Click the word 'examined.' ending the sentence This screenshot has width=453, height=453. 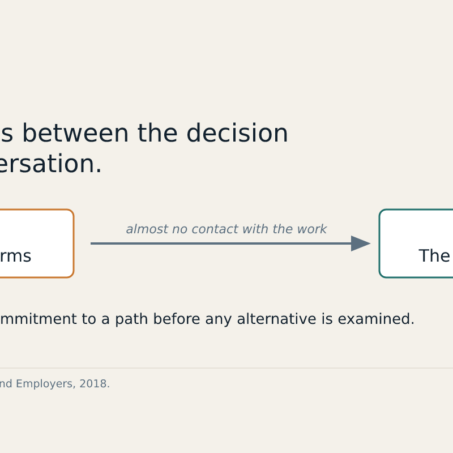coord(376,319)
